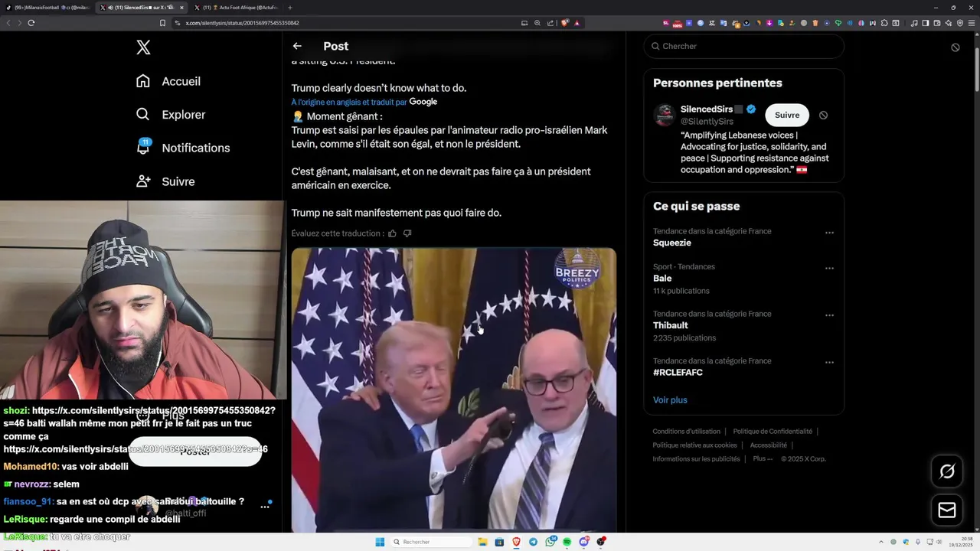Screen dimensions: 980x551
Task: Open the Windows Start menu
Action: (x=380, y=542)
